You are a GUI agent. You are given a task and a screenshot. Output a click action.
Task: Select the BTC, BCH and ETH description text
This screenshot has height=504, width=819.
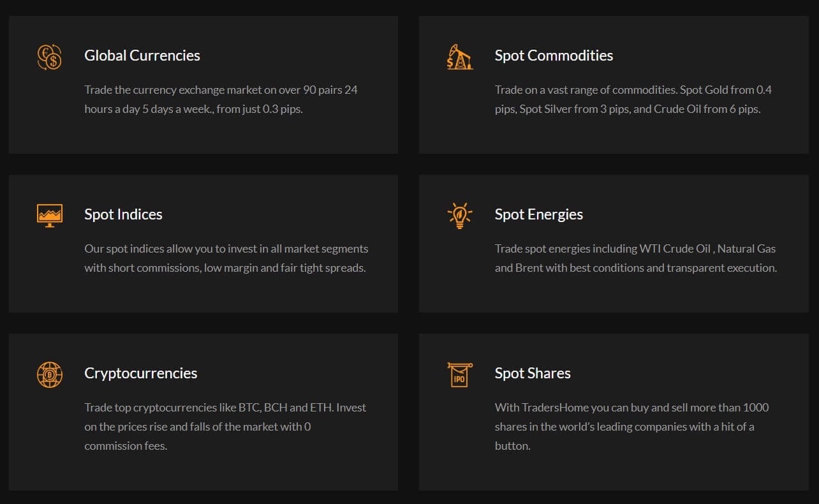coord(225,426)
